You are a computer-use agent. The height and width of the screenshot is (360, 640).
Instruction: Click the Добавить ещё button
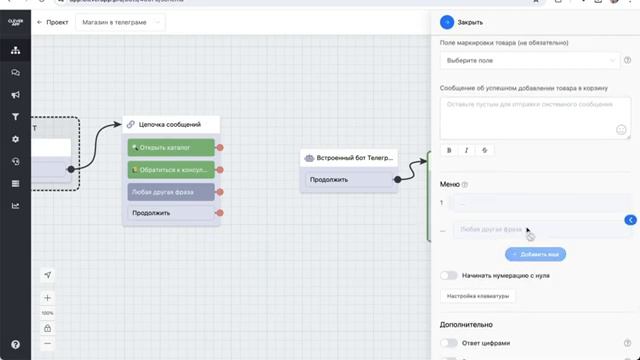pyautogui.click(x=536, y=254)
